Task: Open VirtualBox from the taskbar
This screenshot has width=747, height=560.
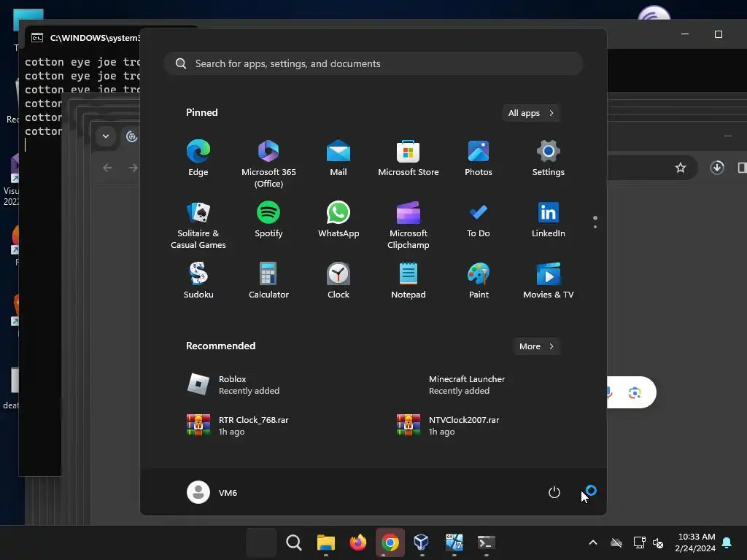Action: point(422,542)
